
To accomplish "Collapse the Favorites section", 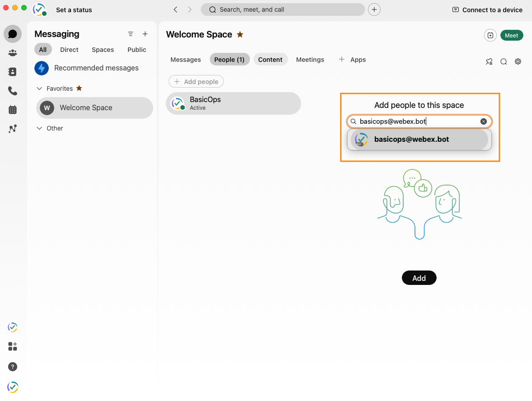I will 39,89.
